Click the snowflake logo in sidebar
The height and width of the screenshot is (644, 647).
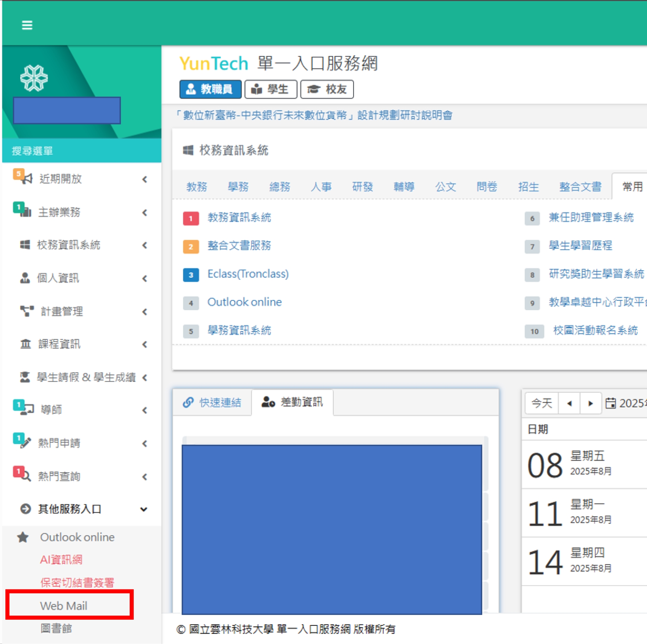34,78
